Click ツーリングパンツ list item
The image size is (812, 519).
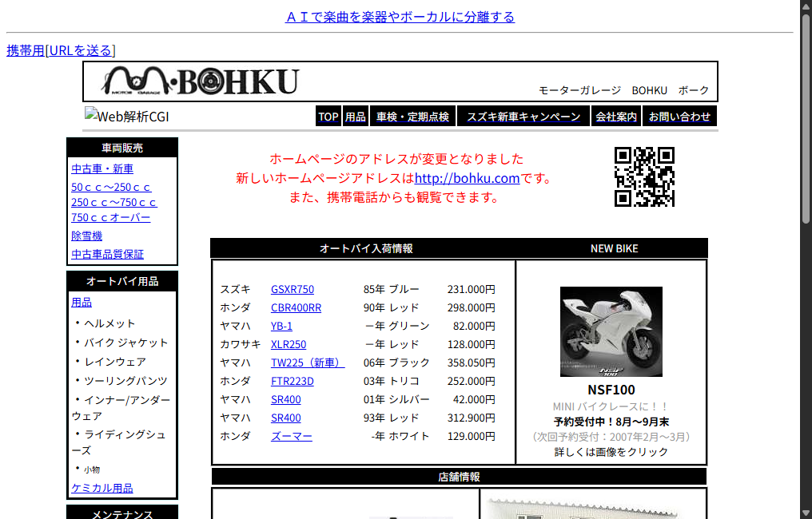(x=125, y=381)
